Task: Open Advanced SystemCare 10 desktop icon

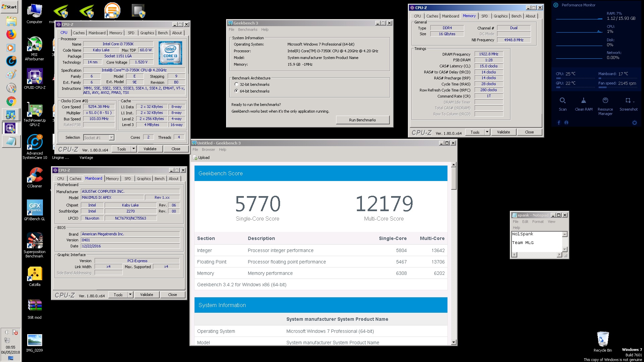Action: [x=35, y=147]
